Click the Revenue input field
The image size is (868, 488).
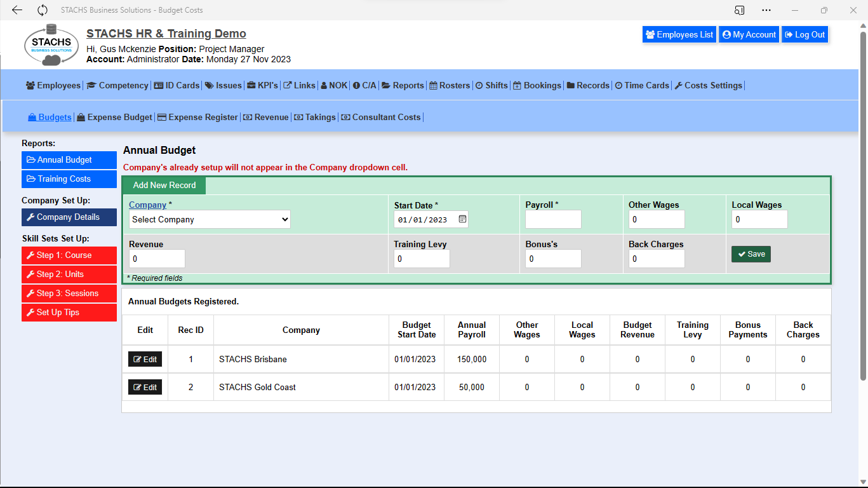(x=157, y=259)
